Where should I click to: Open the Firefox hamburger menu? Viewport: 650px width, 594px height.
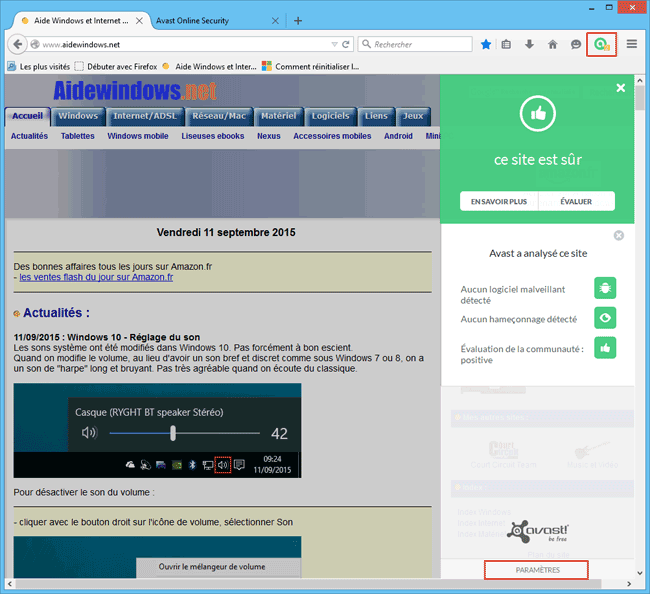pyautogui.click(x=631, y=44)
